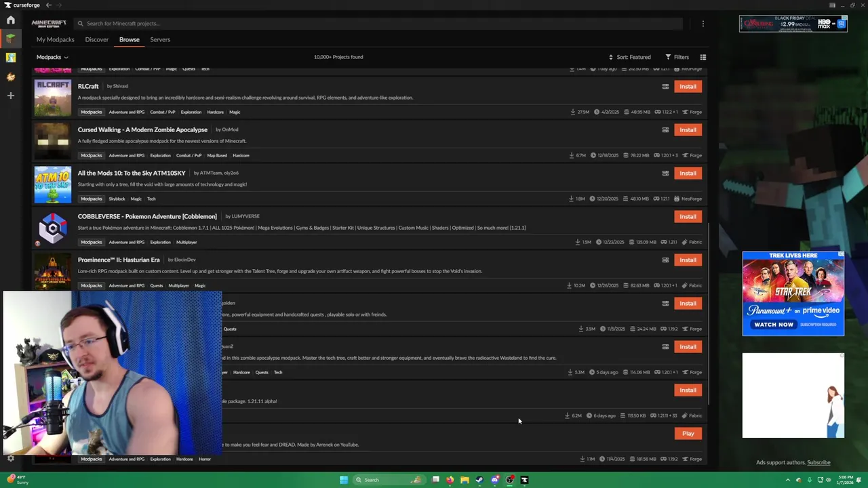The height and width of the screenshot is (488, 868).
Task: Open author Shivaxi profile link
Action: click(x=121, y=86)
